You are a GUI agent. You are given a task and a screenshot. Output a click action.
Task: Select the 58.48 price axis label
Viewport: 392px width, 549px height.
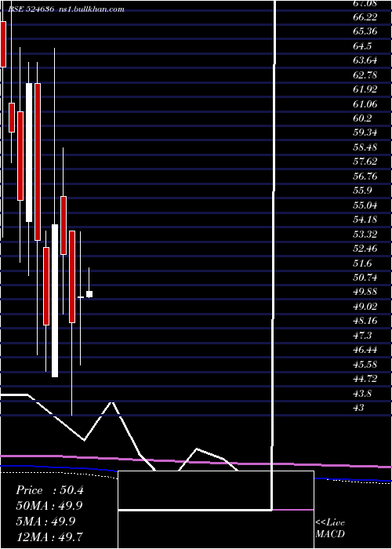pyautogui.click(x=365, y=147)
